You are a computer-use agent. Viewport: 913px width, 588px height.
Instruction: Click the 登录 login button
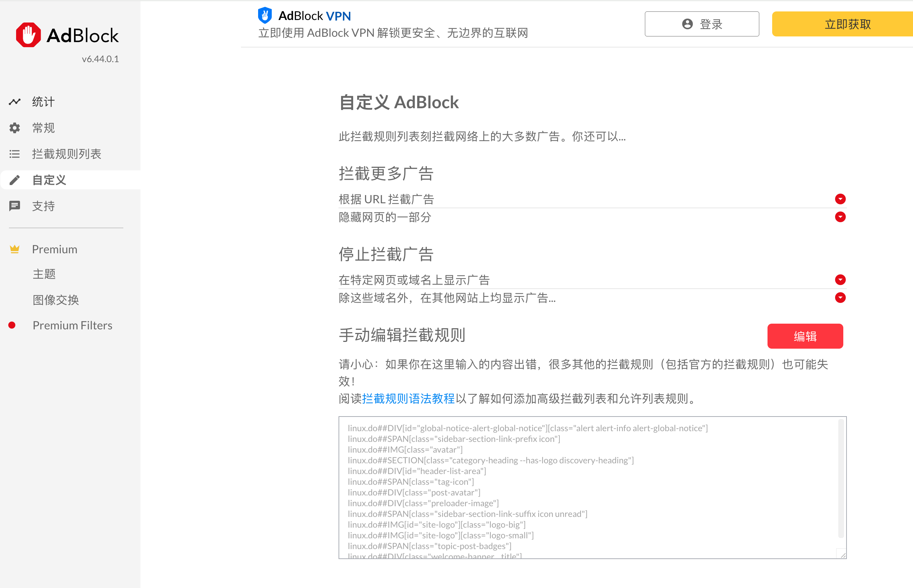[702, 24]
